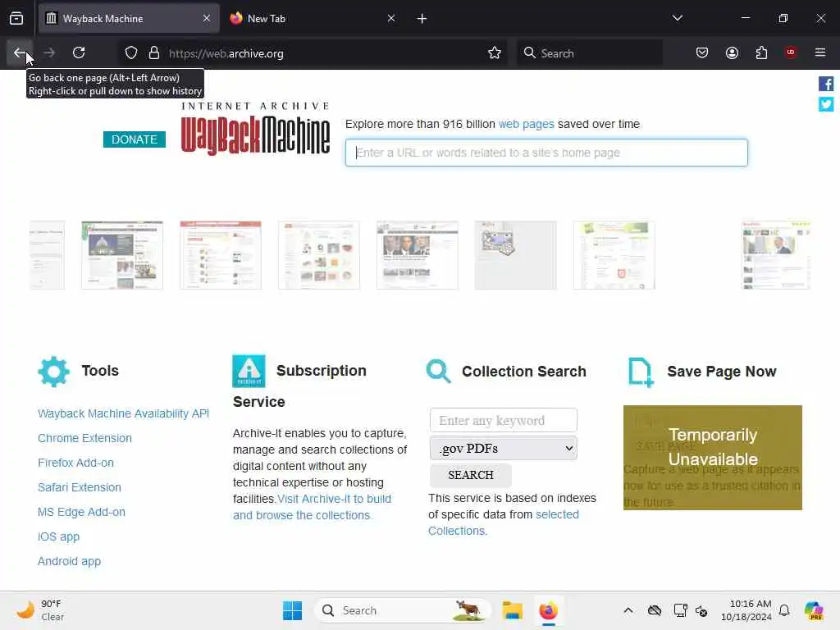Click the site security padlock icon

pos(154,53)
